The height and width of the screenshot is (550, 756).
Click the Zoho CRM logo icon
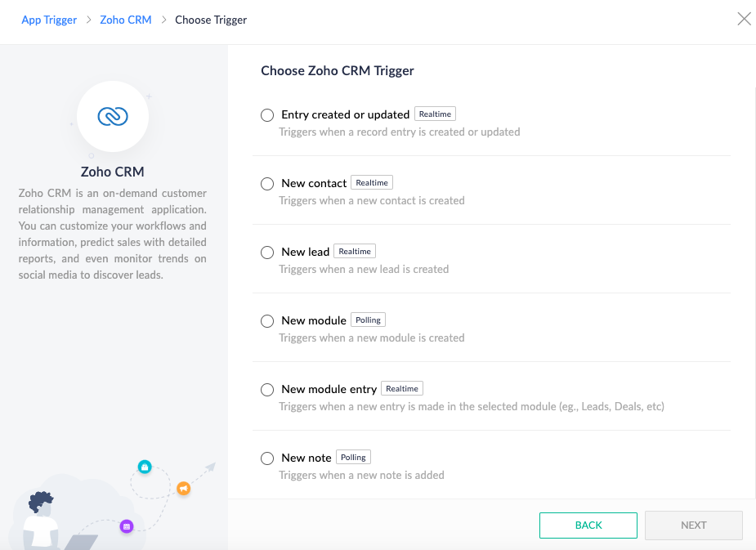(113, 116)
